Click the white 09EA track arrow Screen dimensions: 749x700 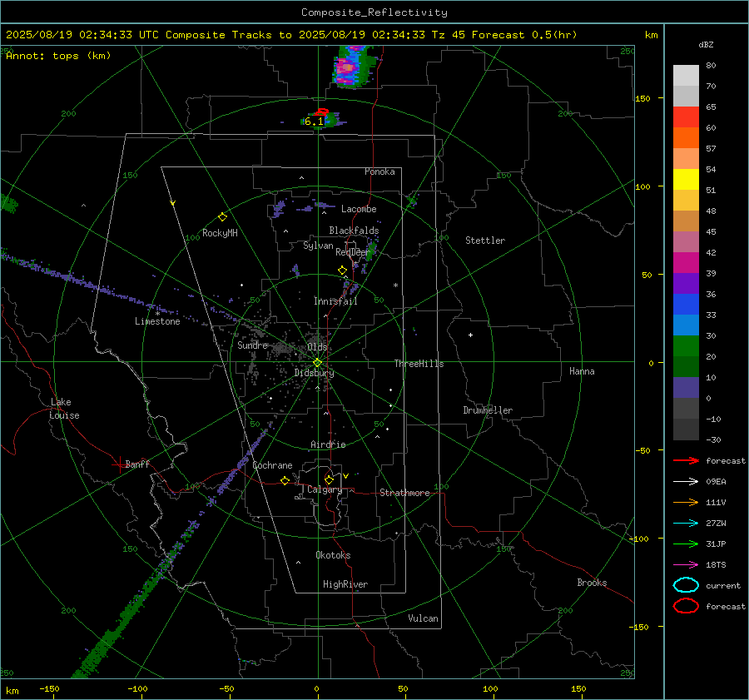(x=686, y=482)
